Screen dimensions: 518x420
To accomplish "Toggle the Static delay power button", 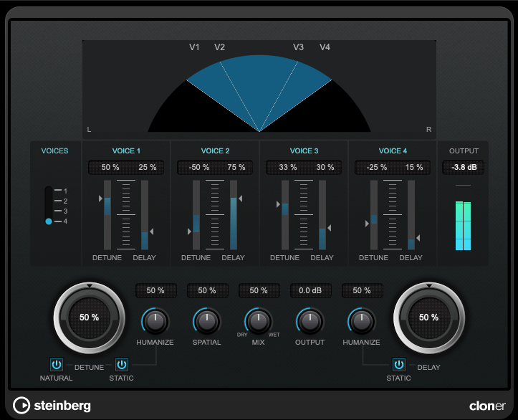I will pos(398,364).
